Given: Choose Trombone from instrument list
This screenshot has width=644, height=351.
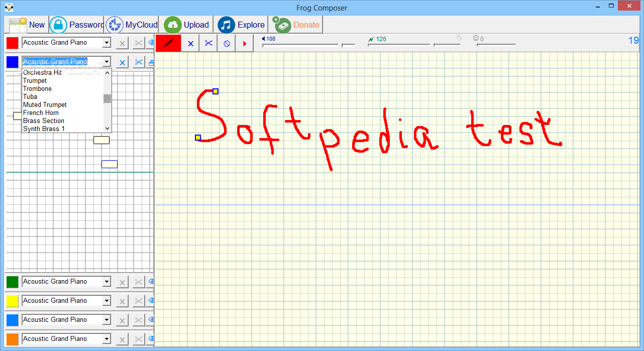Looking at the screenshot, I should tap(63, 89).
